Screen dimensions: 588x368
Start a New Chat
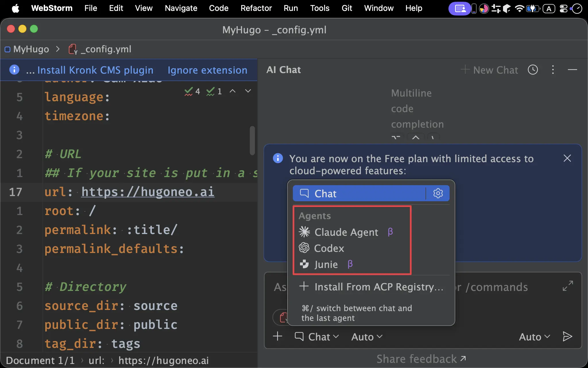coord(489,70)
